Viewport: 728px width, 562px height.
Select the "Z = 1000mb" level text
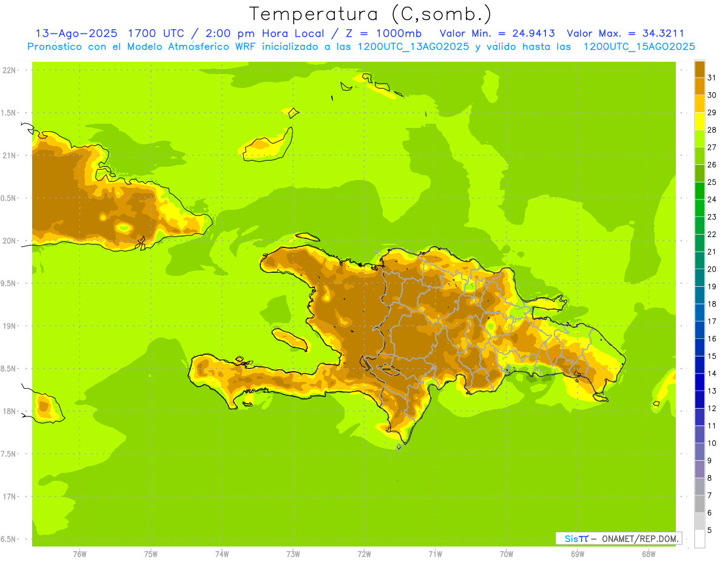[383, 33]
